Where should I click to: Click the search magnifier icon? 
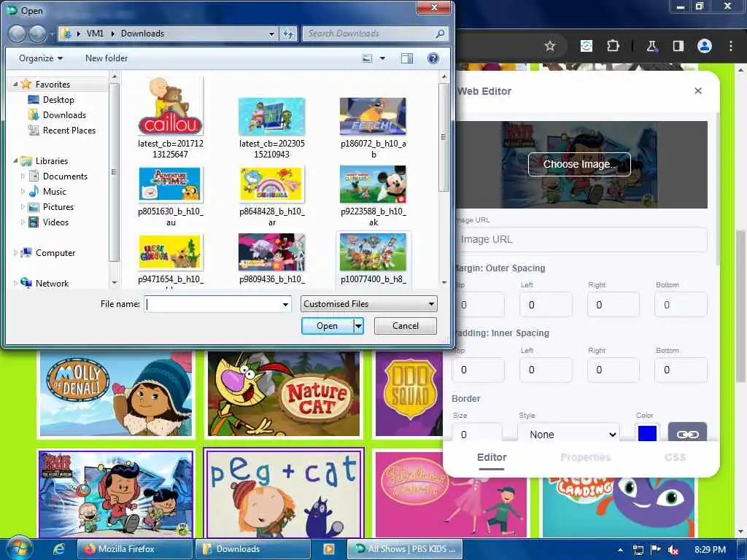coord(440,34)
